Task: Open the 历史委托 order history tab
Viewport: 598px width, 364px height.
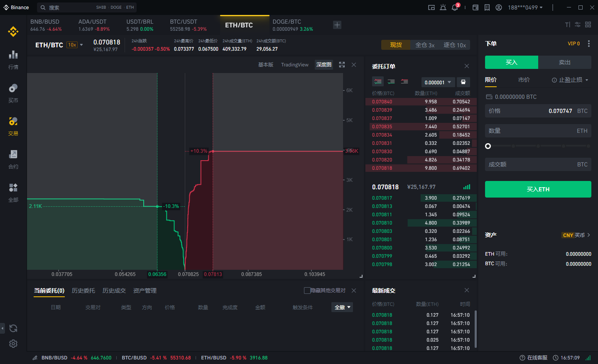Action: (x=83, y=291)
